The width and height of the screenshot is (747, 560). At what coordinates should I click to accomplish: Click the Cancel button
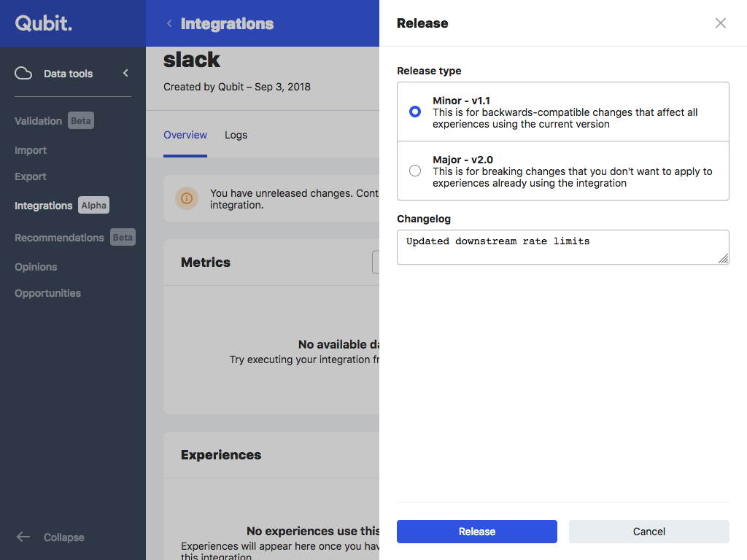[649, 532]
